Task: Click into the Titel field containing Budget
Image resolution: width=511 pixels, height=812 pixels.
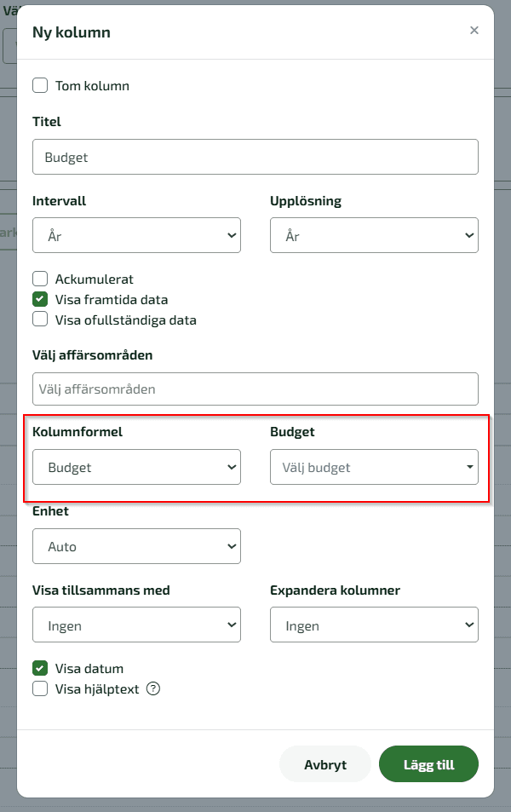Action: point(255,157)
